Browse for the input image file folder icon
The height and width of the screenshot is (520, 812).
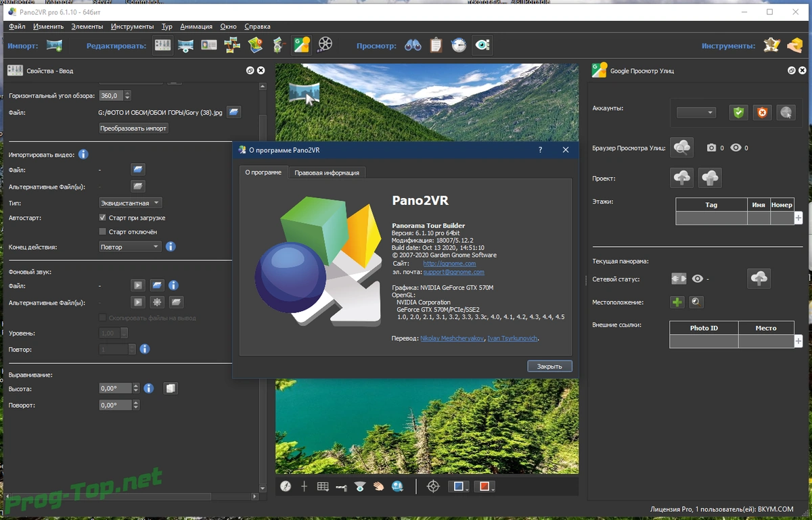click(x=233, y=112)
